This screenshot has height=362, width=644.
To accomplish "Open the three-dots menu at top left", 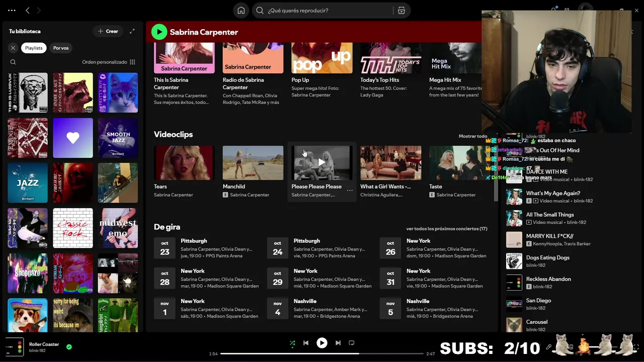I will click(12, 10).
